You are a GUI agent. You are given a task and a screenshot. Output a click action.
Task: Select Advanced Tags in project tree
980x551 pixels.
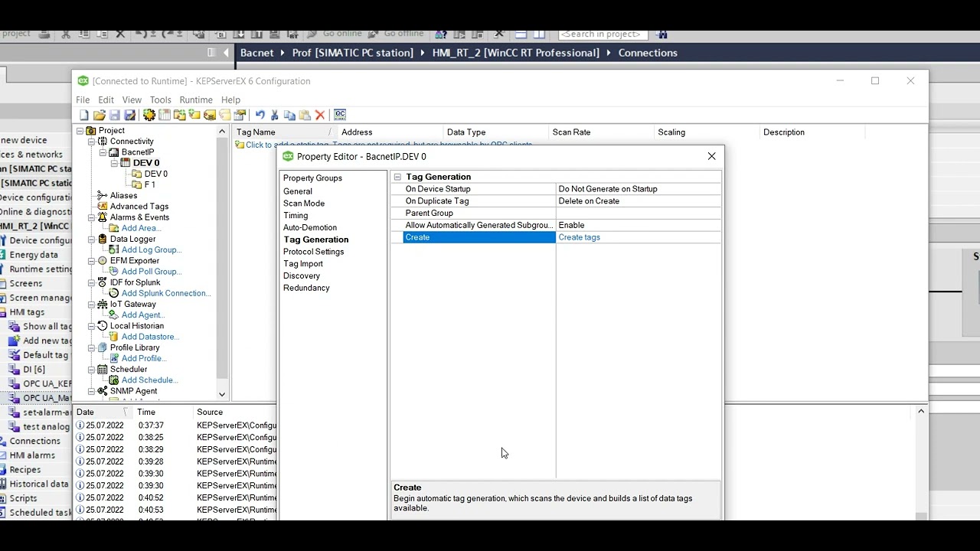point(139,207)
